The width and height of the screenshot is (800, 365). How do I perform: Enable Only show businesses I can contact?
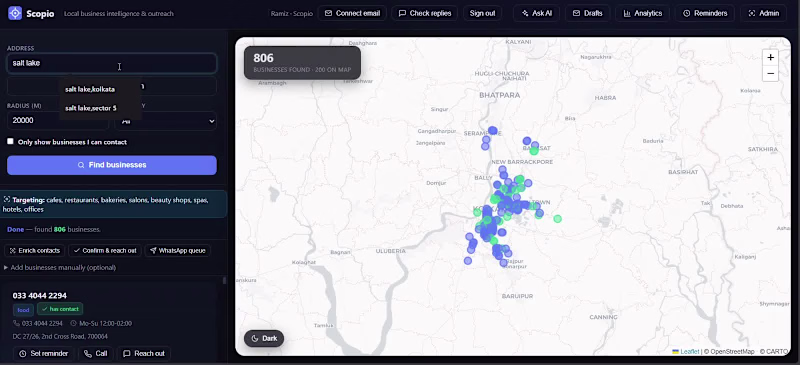click(10, 141)
